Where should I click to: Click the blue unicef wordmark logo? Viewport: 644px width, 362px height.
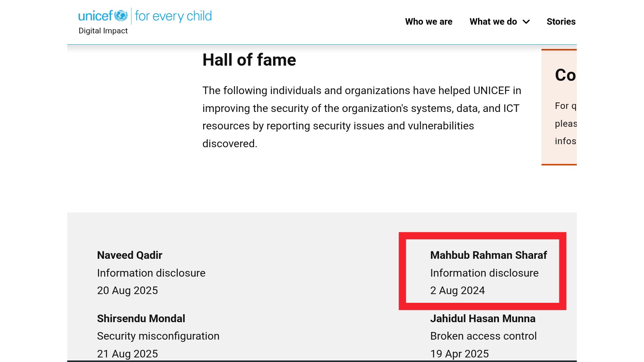96,15
